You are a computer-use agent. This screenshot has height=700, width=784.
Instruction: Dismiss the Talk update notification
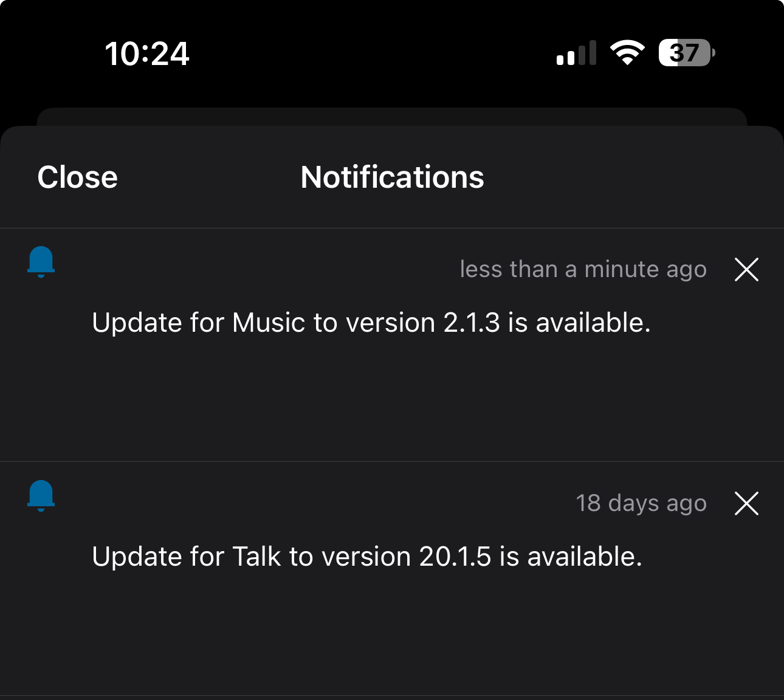pos(746,503)
